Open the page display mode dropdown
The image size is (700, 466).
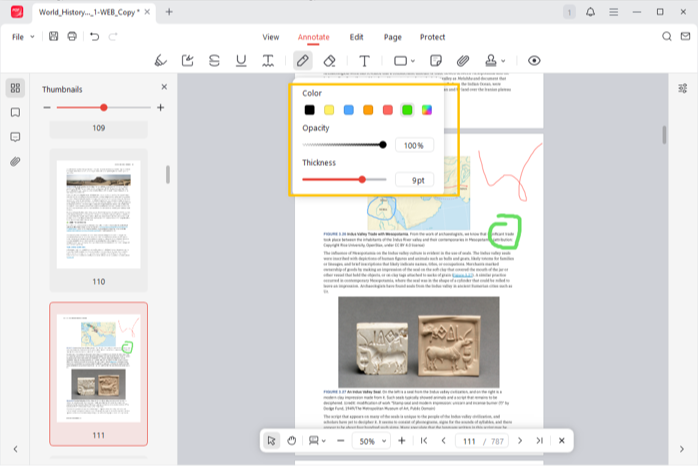pos(317,441)
